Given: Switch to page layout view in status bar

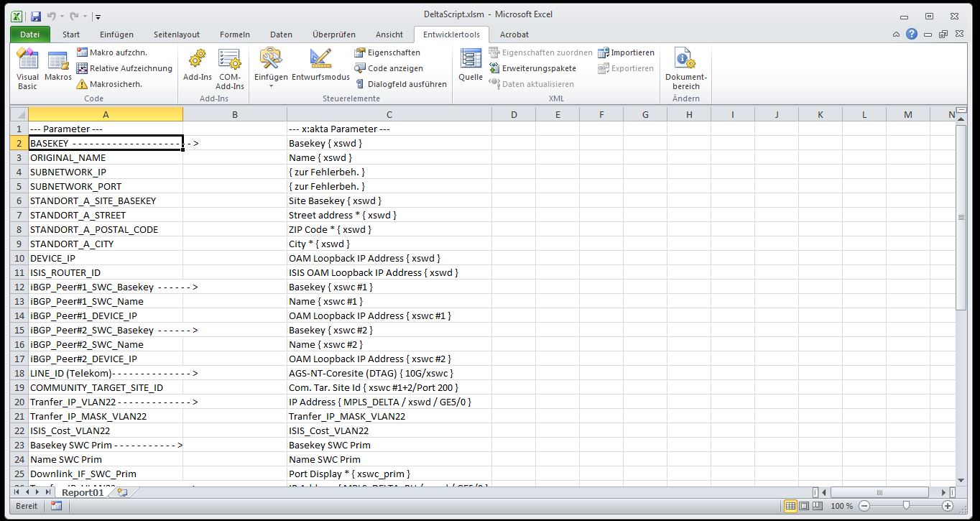Looking at the screenshot, I should pos(805,506).
